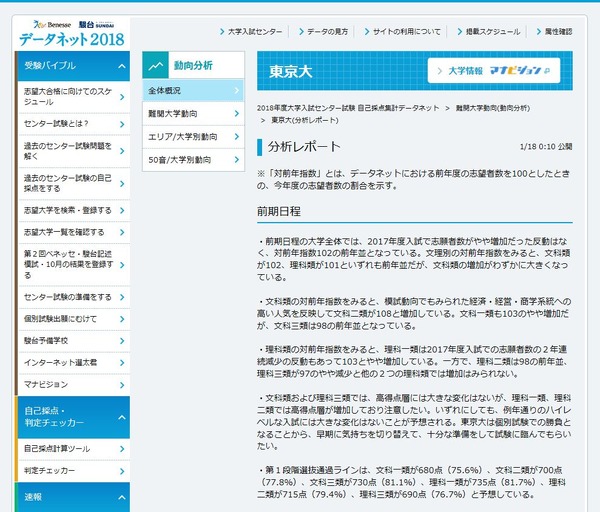600x512 pixels.
Task: Toggle the 速報 sidebar section
Action: point(121,497)
